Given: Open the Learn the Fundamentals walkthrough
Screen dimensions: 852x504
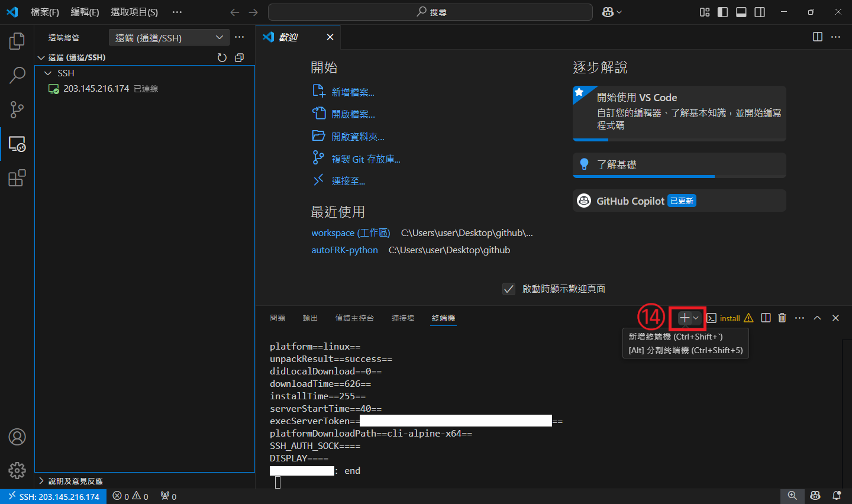Looking at the screenshot, I should click(679, 165).
